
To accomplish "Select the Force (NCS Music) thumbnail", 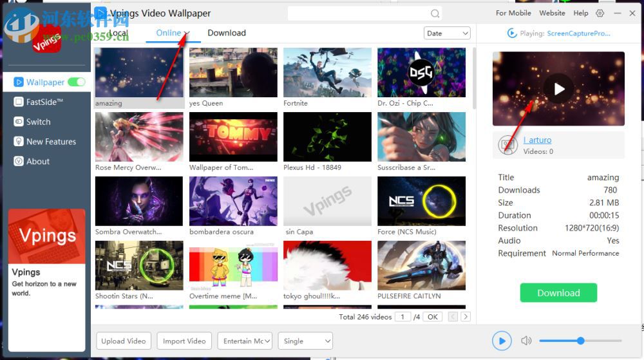I will coord(421,201).
